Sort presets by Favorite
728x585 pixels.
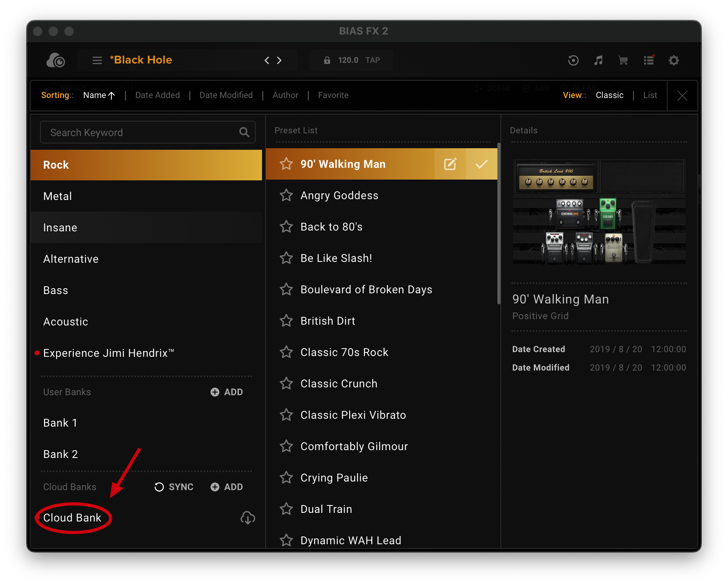(333, 95)
